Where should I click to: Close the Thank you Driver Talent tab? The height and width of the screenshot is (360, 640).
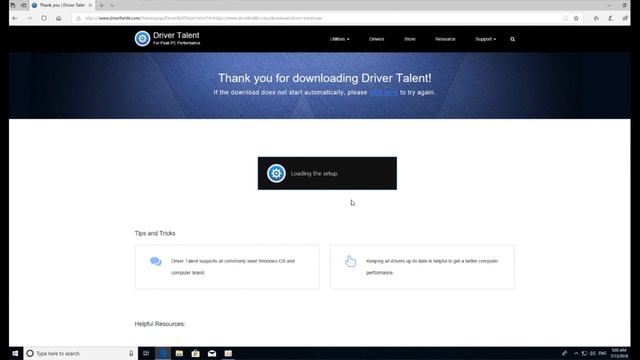[90, 5]
